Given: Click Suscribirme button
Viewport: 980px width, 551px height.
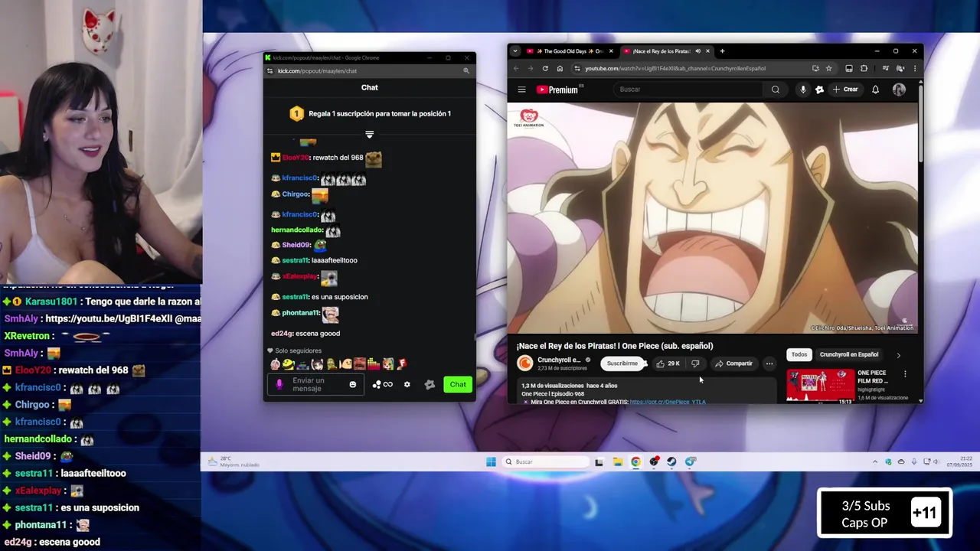Looking at the screenshot, I should [x=622, y=364].
